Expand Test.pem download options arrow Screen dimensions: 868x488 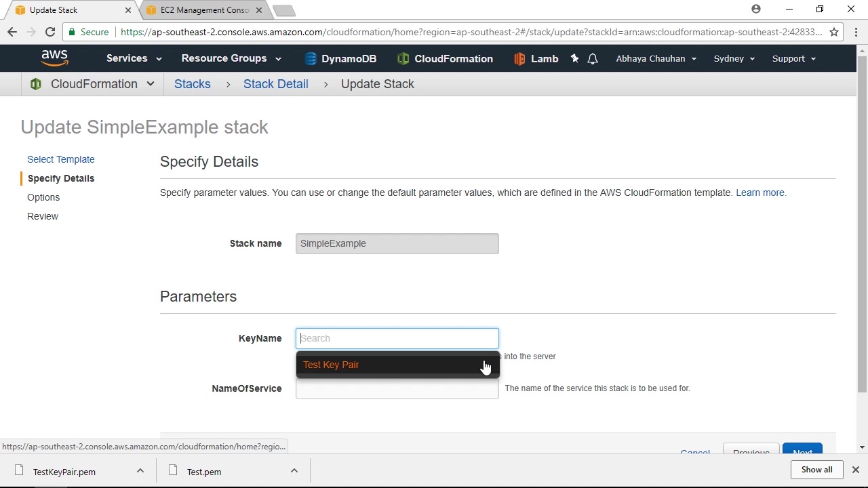point(294,471)
